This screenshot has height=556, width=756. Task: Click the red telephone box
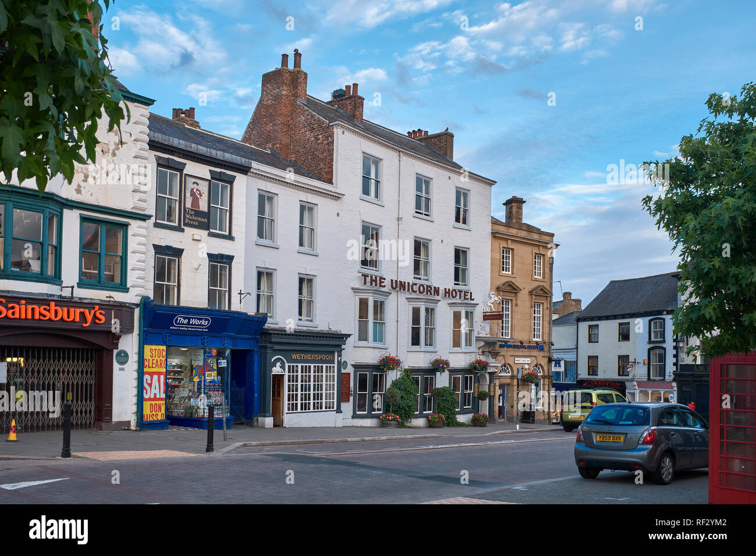click(732, 427)
